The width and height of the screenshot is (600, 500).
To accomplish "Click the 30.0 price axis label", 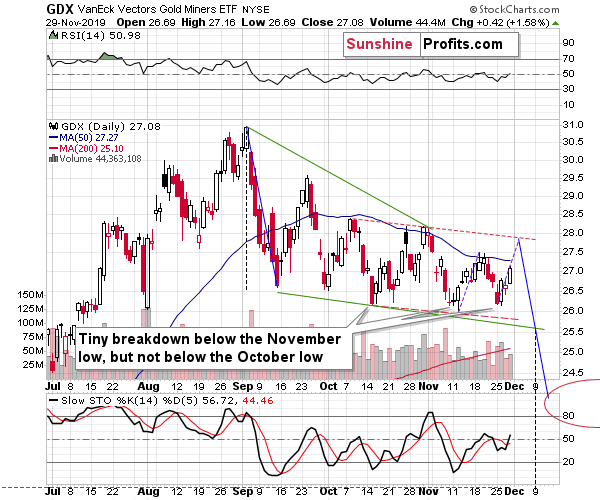I will tap(573, 160).
